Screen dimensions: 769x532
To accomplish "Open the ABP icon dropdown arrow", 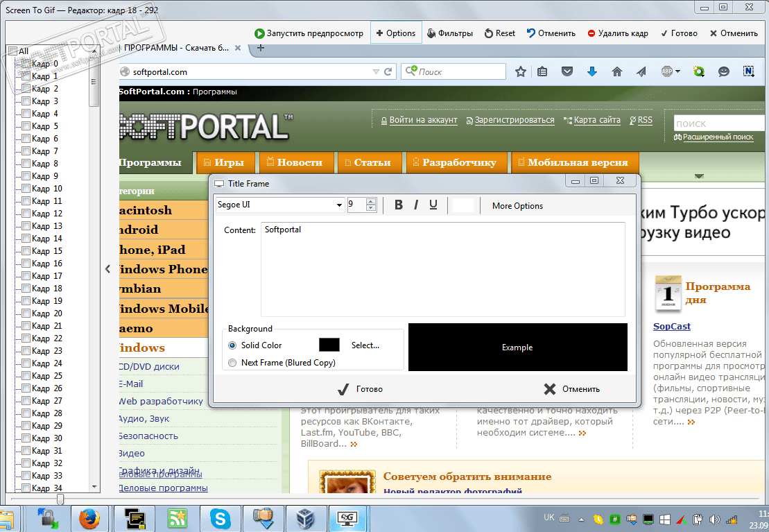I will [677, 71].
